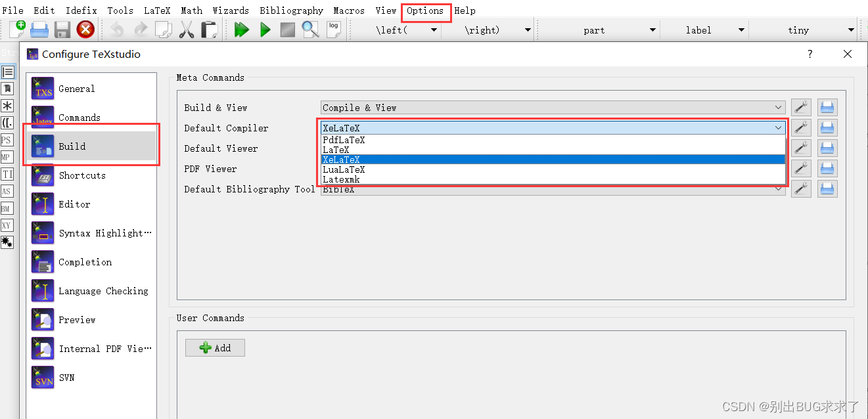Open the brackets symbols side panel

7,123
